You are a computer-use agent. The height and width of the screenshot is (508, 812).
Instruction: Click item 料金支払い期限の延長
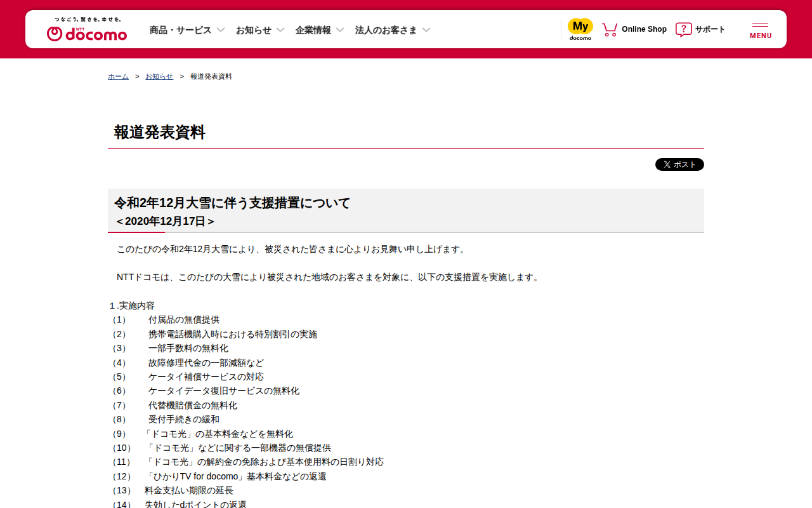point(189,491)
